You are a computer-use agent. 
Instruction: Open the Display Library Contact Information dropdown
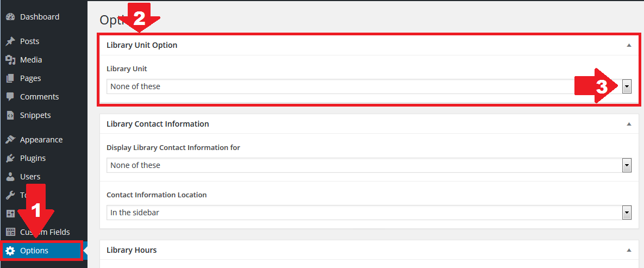click(x=627, y=165)
